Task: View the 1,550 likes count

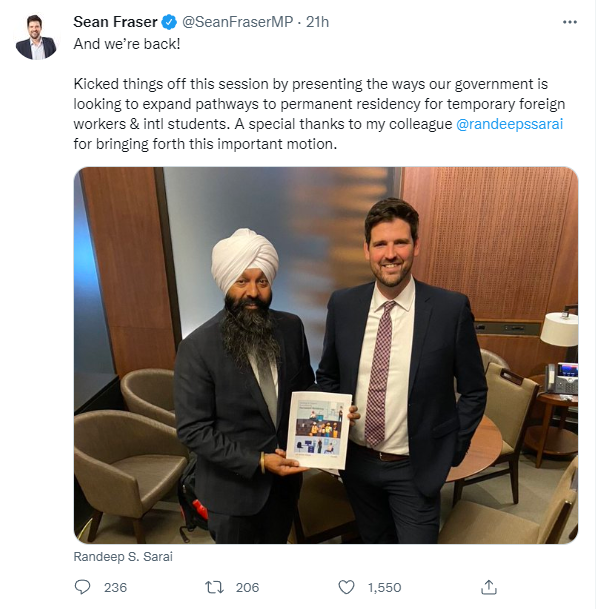Action: pyautogui.click(x=385, y=587)
